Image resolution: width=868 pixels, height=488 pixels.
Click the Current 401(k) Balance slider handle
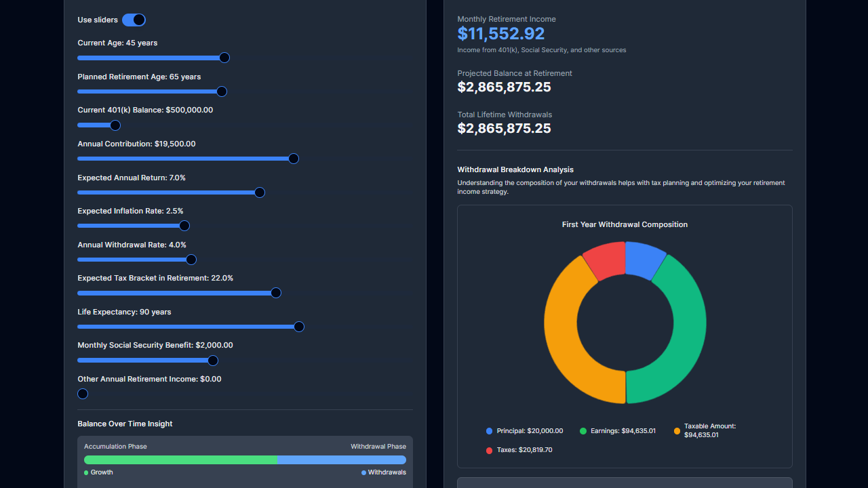point(115,125)
